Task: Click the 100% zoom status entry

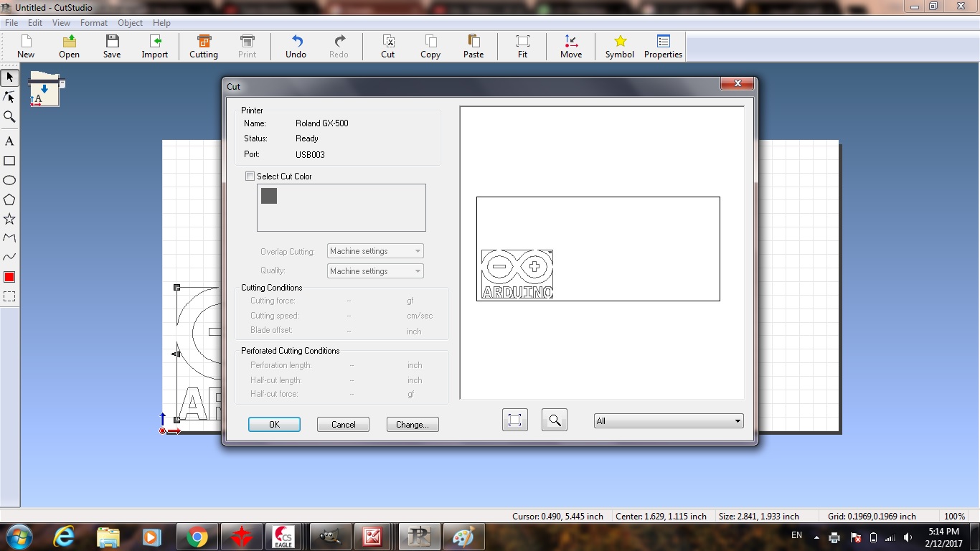Action: click(x=954, y=517)
